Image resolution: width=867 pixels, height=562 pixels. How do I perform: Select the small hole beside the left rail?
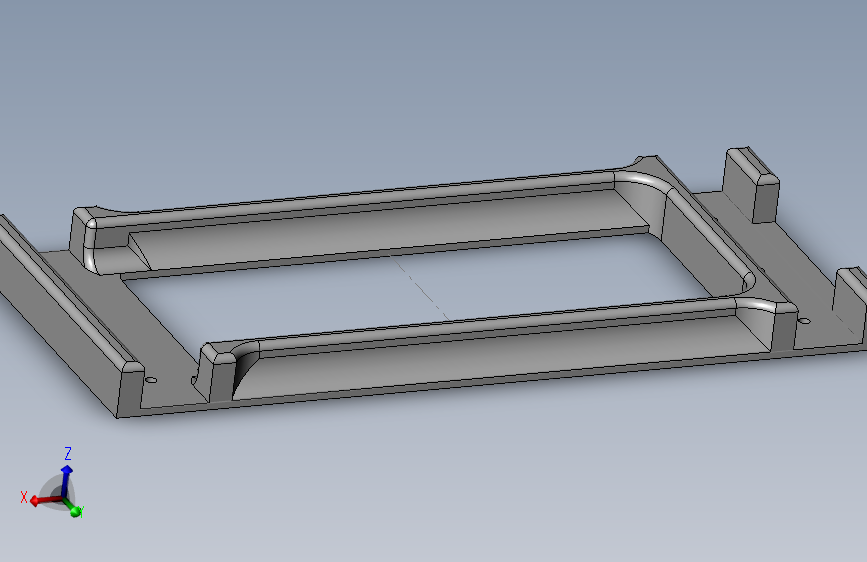coord(151,380)
